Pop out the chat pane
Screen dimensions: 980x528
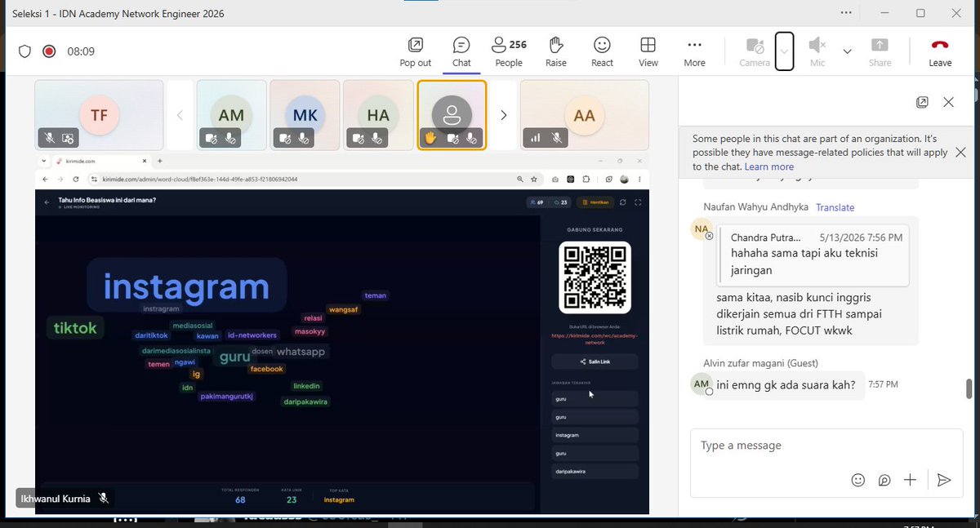[x=922, y=102]
